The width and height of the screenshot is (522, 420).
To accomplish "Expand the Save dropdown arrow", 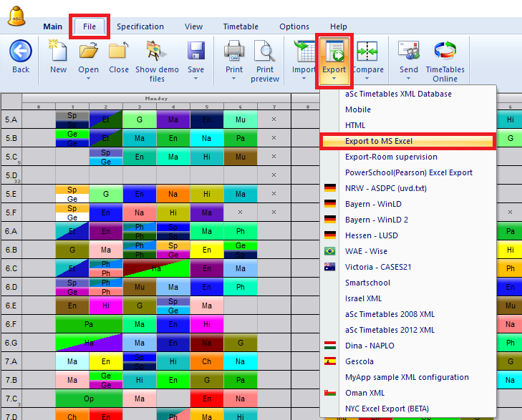I will [x=195, y=79].
